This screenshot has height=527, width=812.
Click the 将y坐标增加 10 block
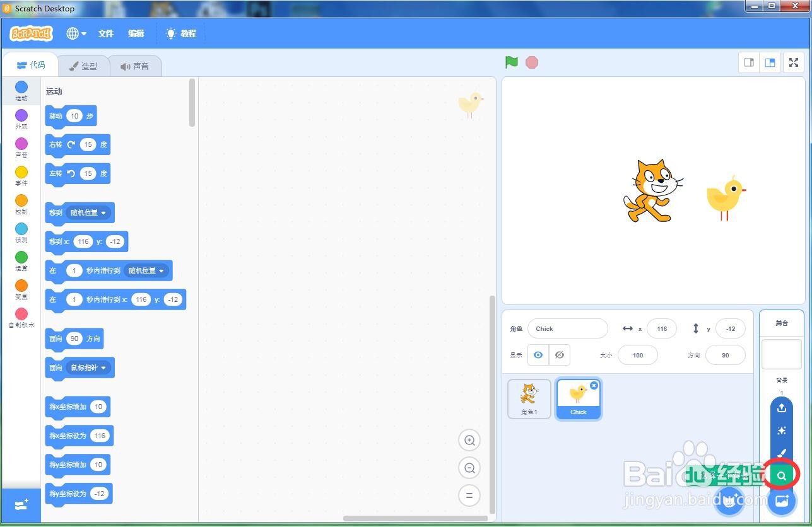pyautogui.click(x=78, y=465)
